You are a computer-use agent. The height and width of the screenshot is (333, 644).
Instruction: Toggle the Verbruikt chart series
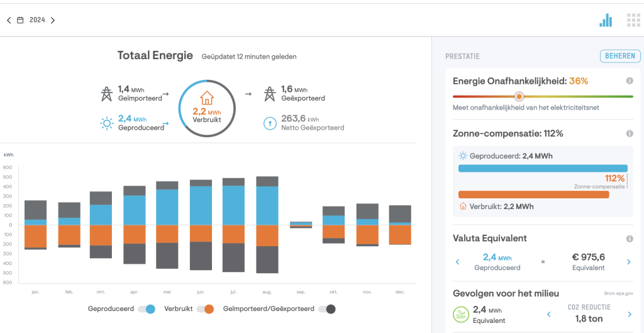coord(205,309)
